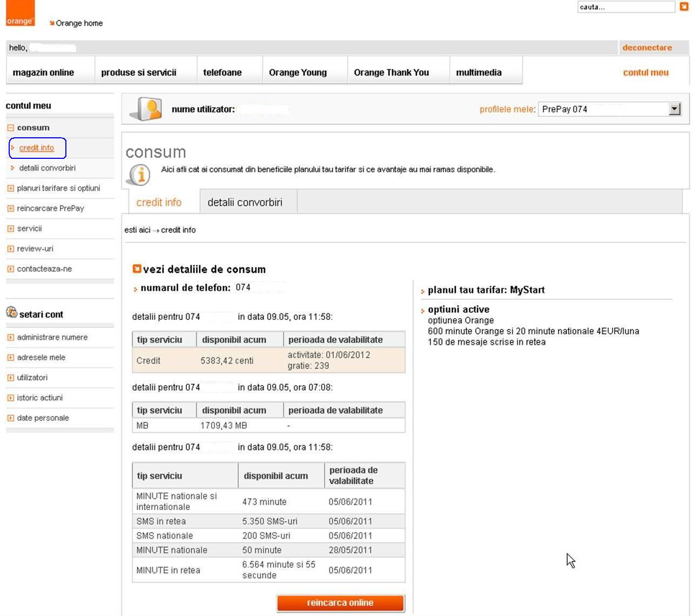Viewport: 694px width, 616px height.
Task: Click planul tau tarifar: MyStart text
Action: click(x=486, y=290)
